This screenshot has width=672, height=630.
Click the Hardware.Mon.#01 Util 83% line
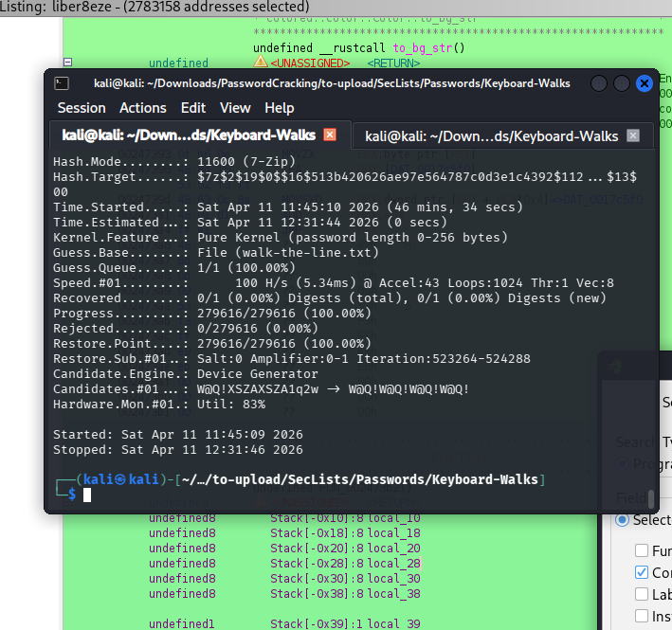tap(159, 405)
